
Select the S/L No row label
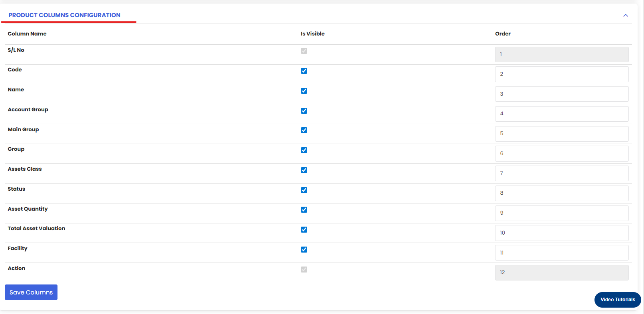click(16, 50)
